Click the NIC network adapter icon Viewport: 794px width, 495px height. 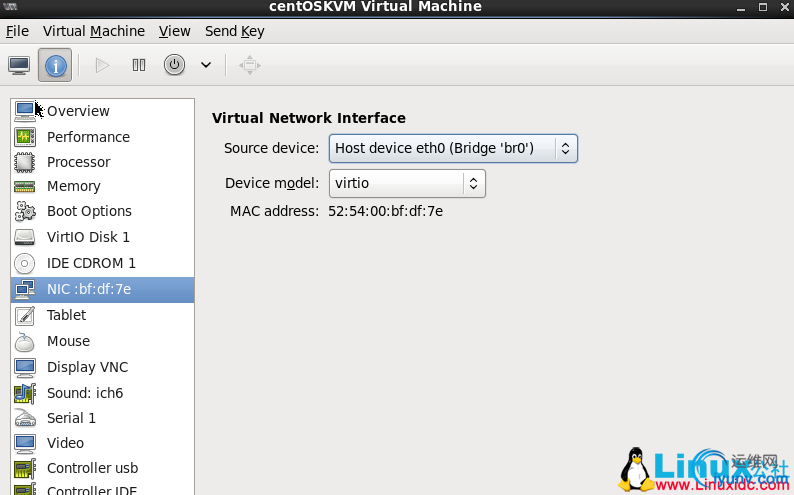(x=25, y=290)
